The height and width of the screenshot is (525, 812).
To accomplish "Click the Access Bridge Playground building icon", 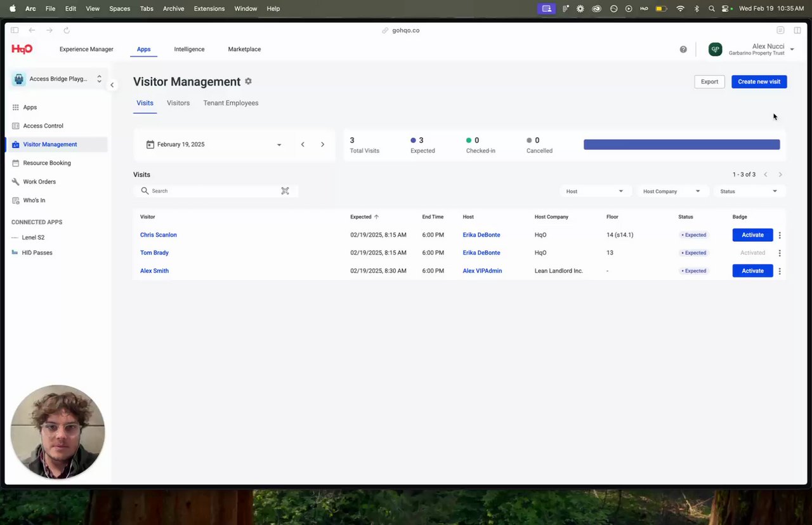I will [19, 79].
